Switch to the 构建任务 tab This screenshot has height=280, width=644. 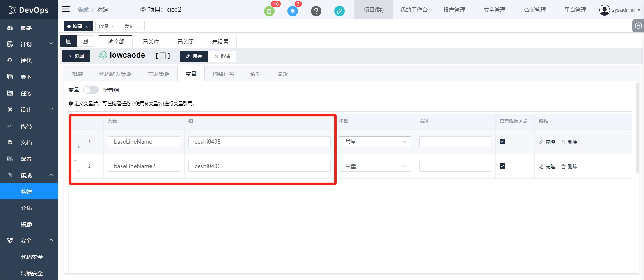(223, 74)
